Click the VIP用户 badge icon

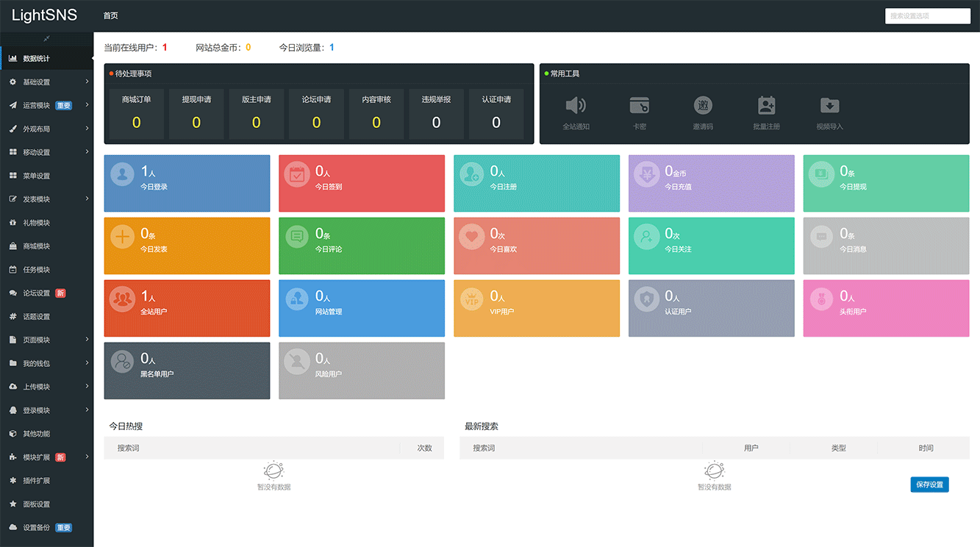[x=471, y=299]
